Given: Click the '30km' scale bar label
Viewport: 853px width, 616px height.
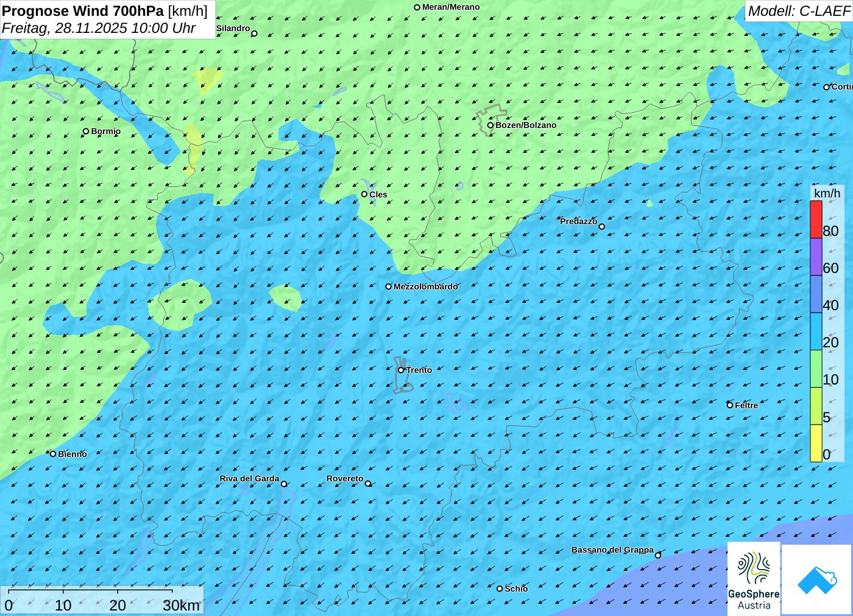Looking at the screenshot, I should pos(182,606).
